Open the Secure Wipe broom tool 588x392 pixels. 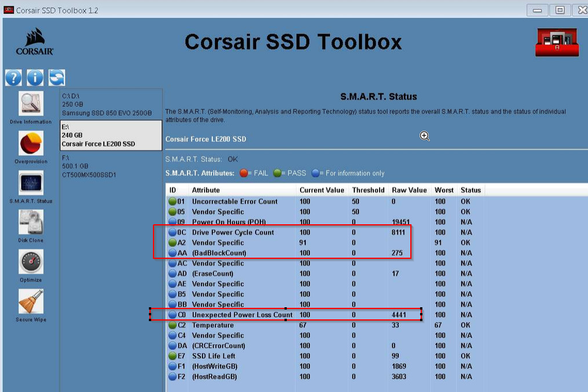click(31, 306)
